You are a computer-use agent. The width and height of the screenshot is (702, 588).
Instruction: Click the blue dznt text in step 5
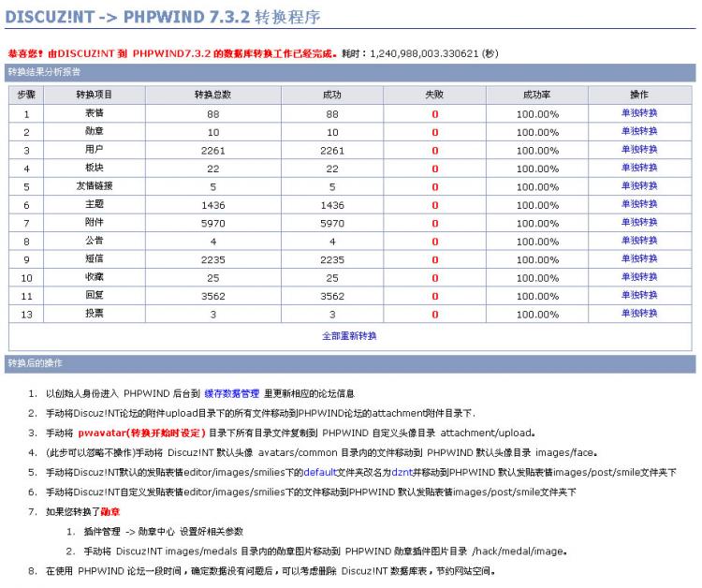(x=402, y=472)
